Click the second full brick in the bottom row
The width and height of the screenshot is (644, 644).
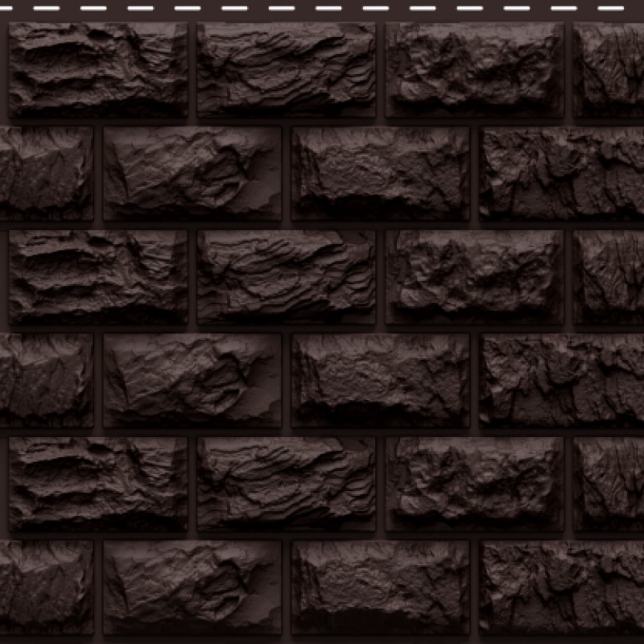tap(381, 588)
